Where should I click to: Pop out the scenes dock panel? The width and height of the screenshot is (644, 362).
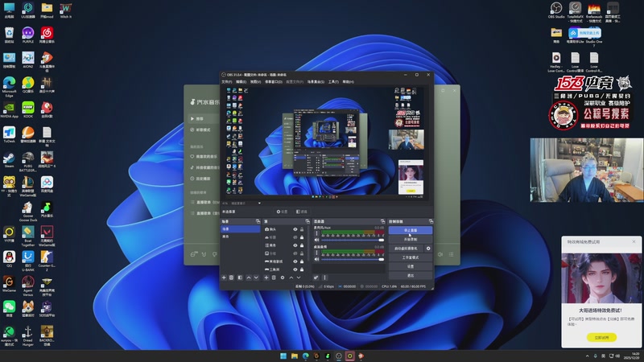258,221
